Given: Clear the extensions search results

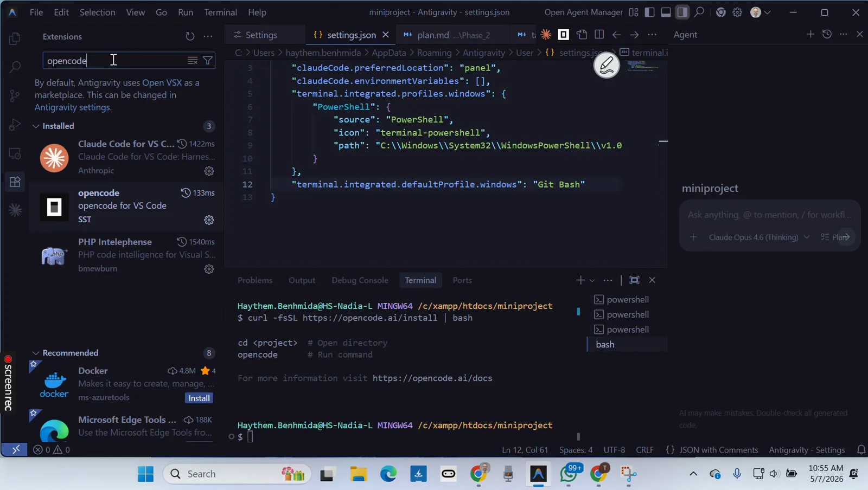Looking at the screenshot, I should pos(193,61).
